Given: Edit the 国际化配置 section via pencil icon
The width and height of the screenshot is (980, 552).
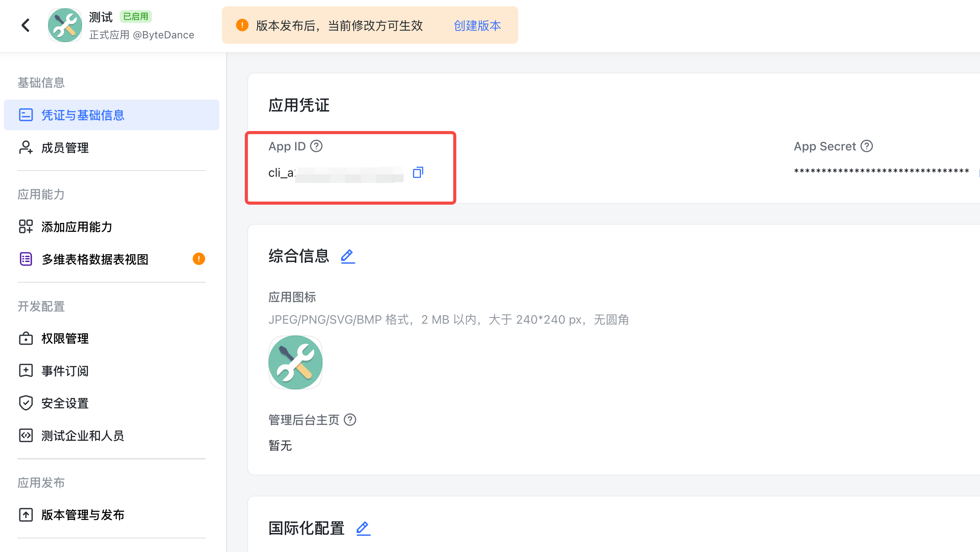Looking at the screenshot, I should click(363, 528).
